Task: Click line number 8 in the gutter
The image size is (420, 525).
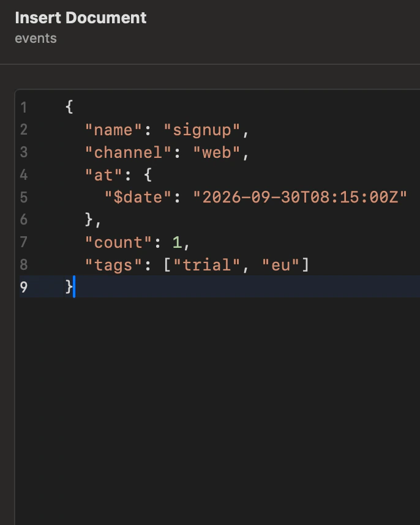Action: click(x=23, y=264)
